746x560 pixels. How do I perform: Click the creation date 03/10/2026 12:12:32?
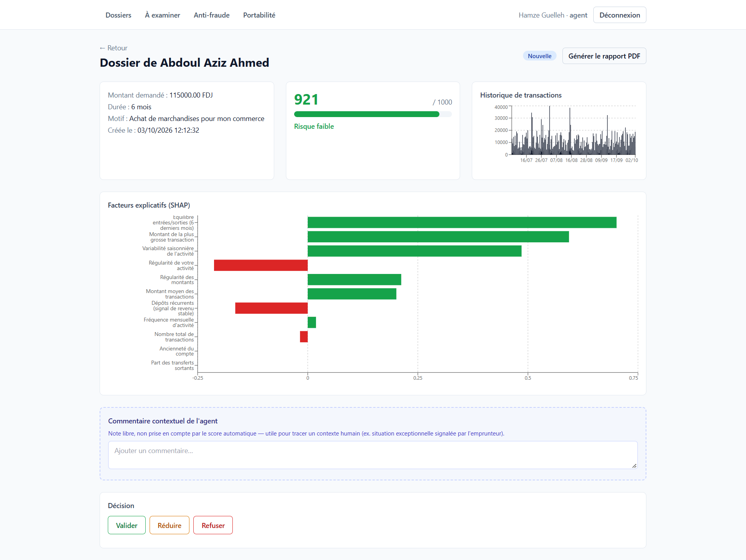(168, 130)
